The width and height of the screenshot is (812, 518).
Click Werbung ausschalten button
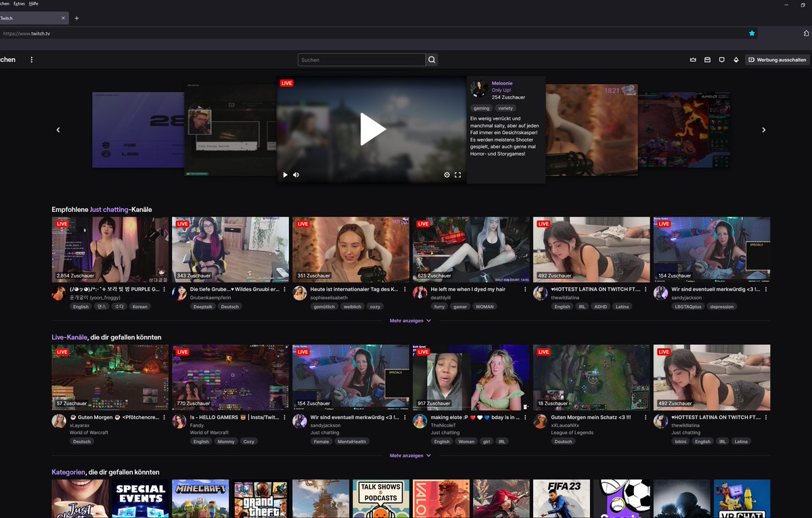[777, 60]
